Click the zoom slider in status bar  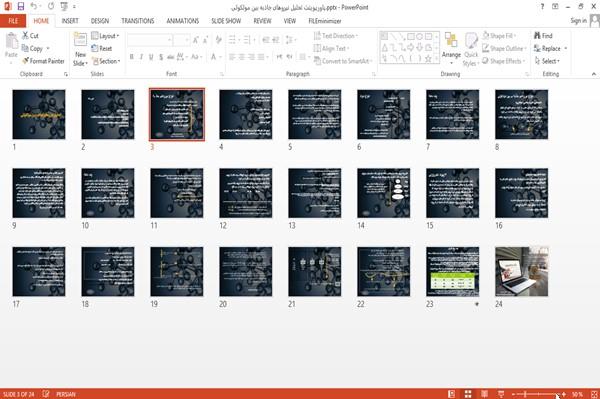click(x=538, y=394)
